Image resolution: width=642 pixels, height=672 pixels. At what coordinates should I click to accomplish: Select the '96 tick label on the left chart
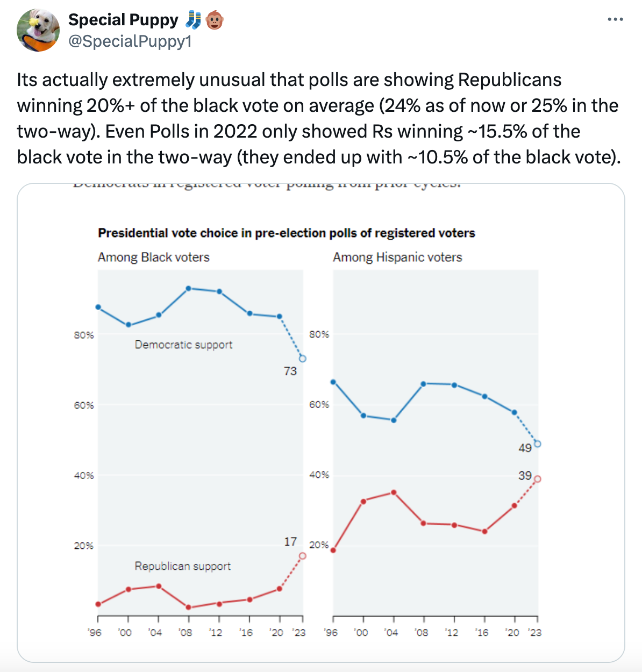click(x=95, y=633)
